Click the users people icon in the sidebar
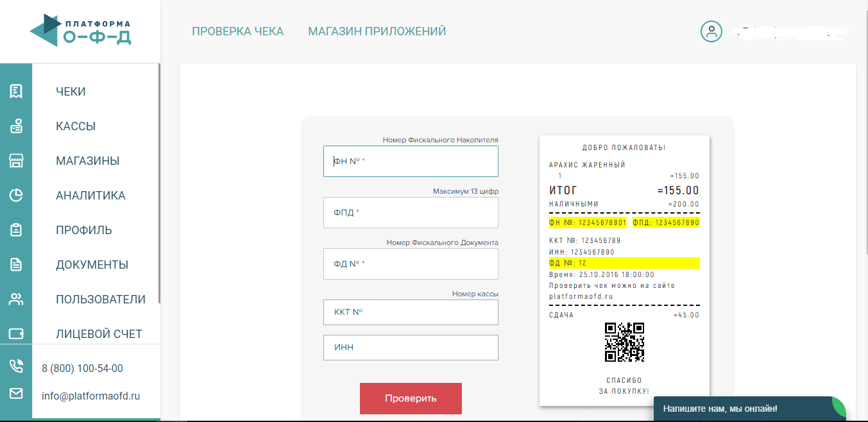868x422 pixels. (16, 300)
